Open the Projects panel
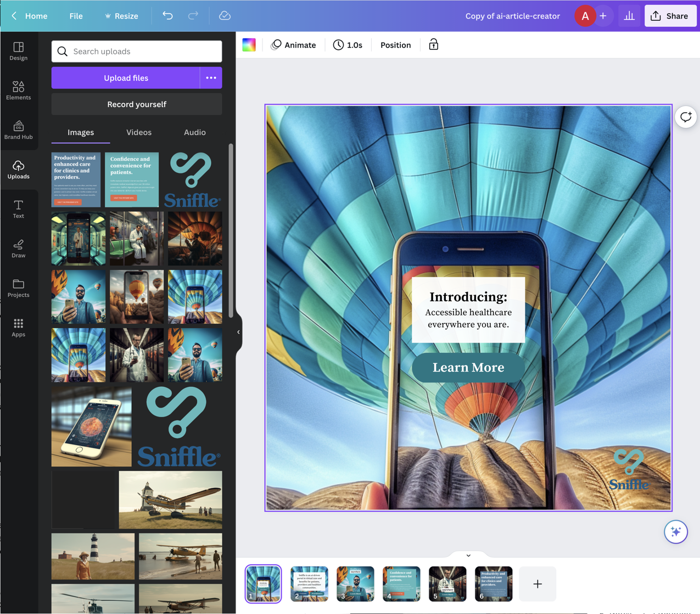700x614 pixels. tap(19, 288)
